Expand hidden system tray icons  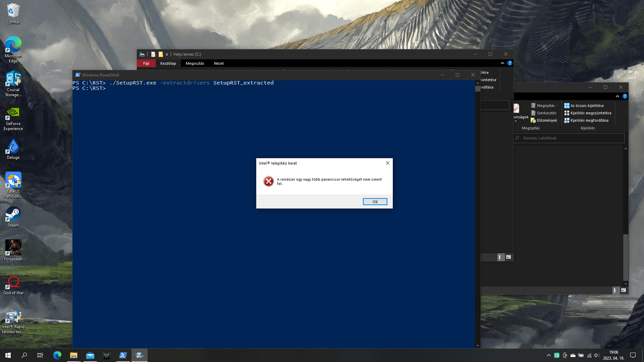pyautogui.click(x=549, y=355)
